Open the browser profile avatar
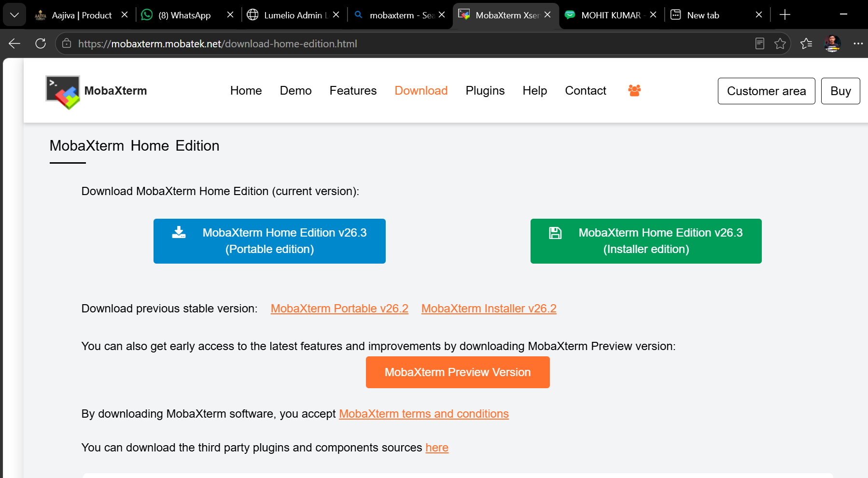 tap(832, 43)
